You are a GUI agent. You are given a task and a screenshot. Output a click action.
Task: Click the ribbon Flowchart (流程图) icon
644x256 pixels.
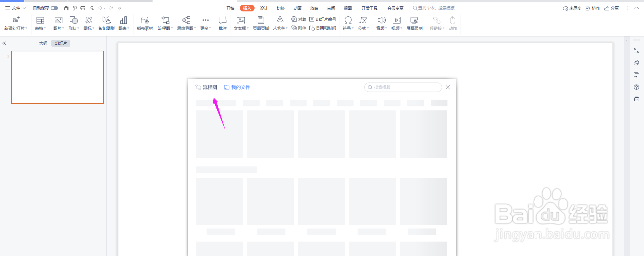[165, 20]
